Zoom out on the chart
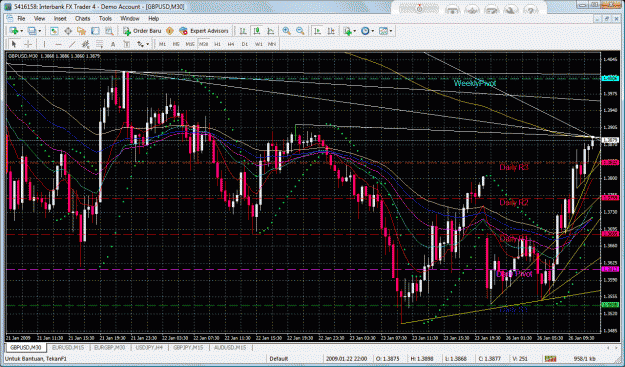The width and height of the screenshot is (625, 367). click(300, 31)
